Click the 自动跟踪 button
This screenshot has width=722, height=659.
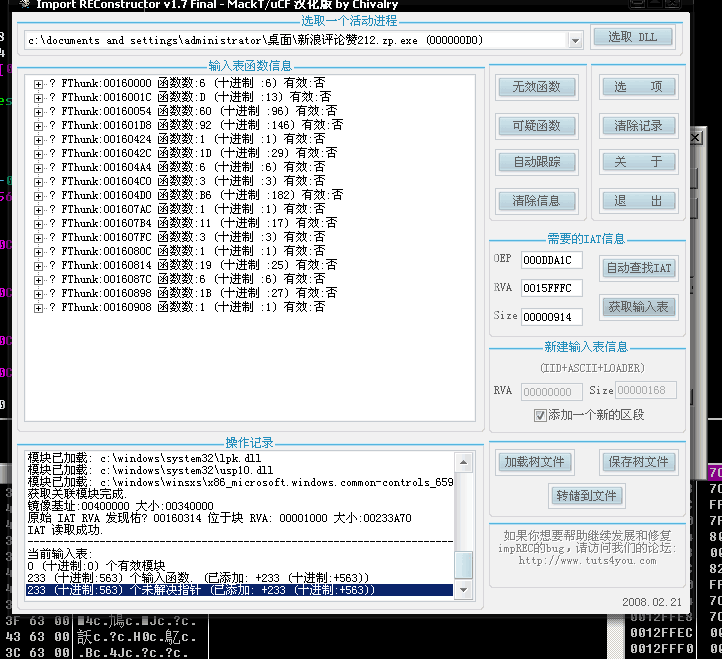point(537,162)
